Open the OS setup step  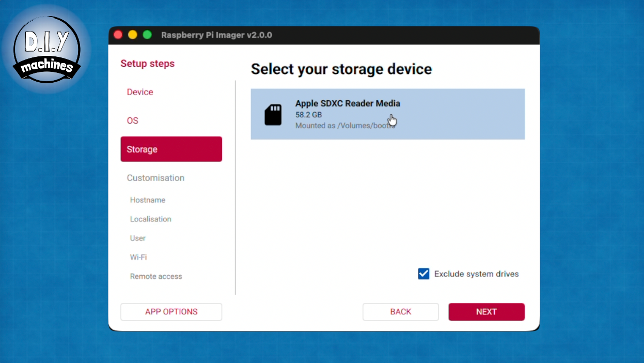tap(133, 120)
